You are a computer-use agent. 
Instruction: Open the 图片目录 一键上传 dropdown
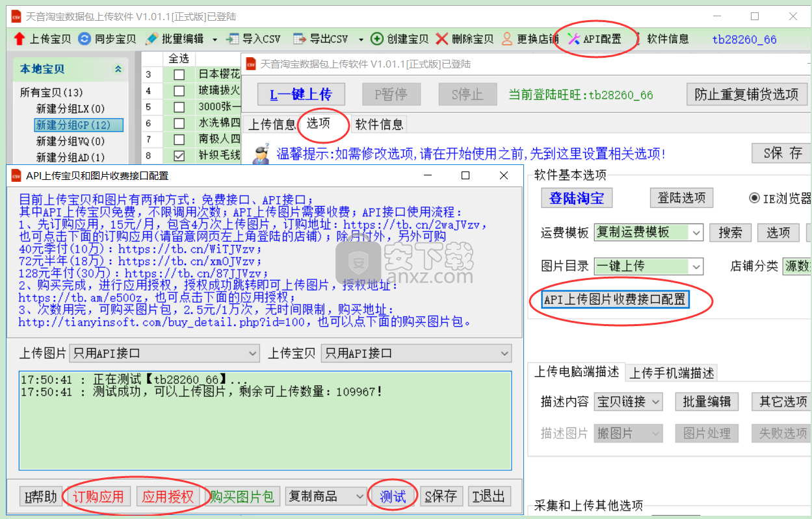(648, 266)
